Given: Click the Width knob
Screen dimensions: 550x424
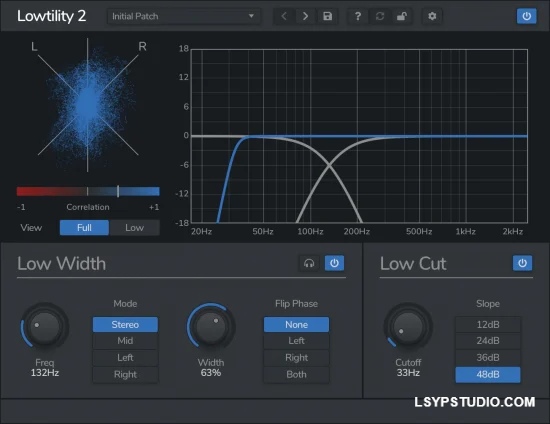Looking at the screenshot, I should pos(211,327).
